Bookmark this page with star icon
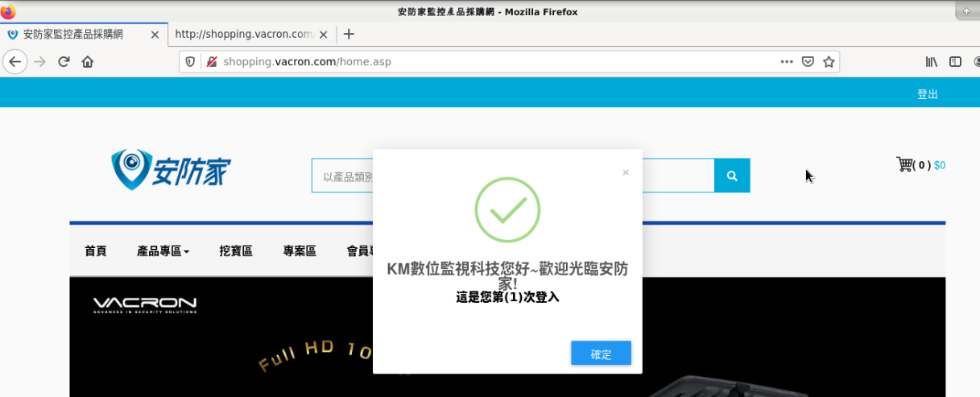 (829, 62)
